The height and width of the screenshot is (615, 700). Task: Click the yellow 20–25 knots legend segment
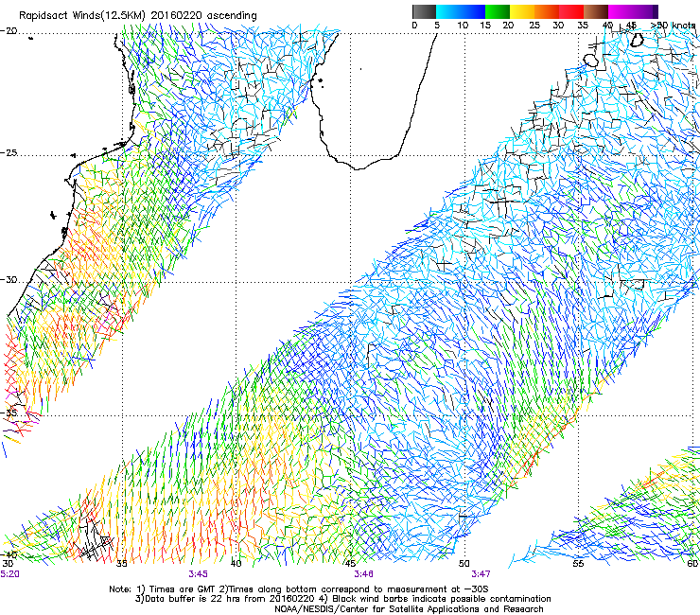522,11
